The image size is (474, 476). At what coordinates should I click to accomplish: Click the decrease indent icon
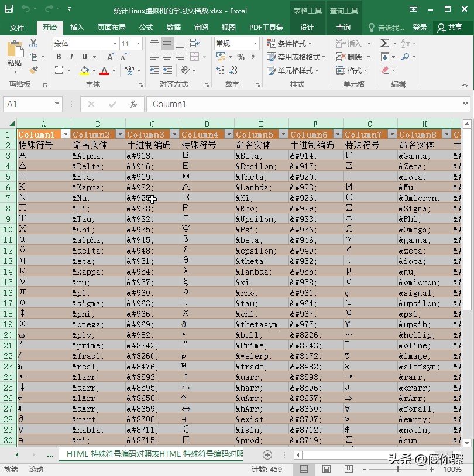tap(154, 70)
